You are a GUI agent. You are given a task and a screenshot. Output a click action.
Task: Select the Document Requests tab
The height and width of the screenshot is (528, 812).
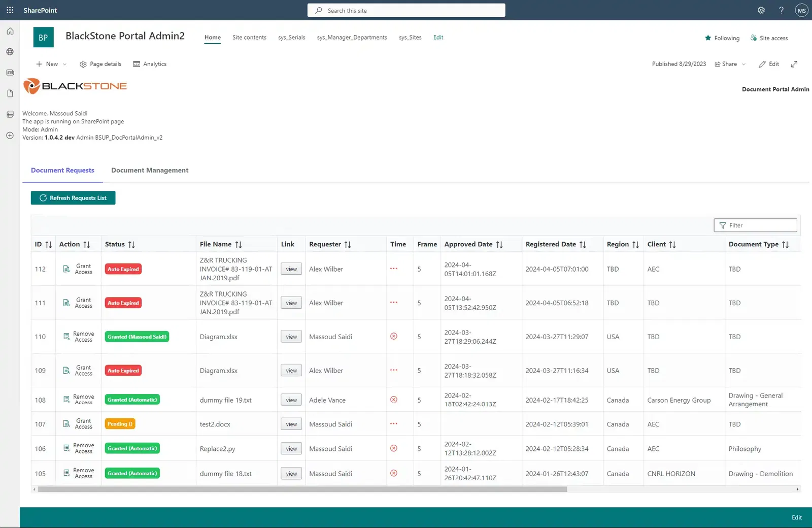(62, 171)
